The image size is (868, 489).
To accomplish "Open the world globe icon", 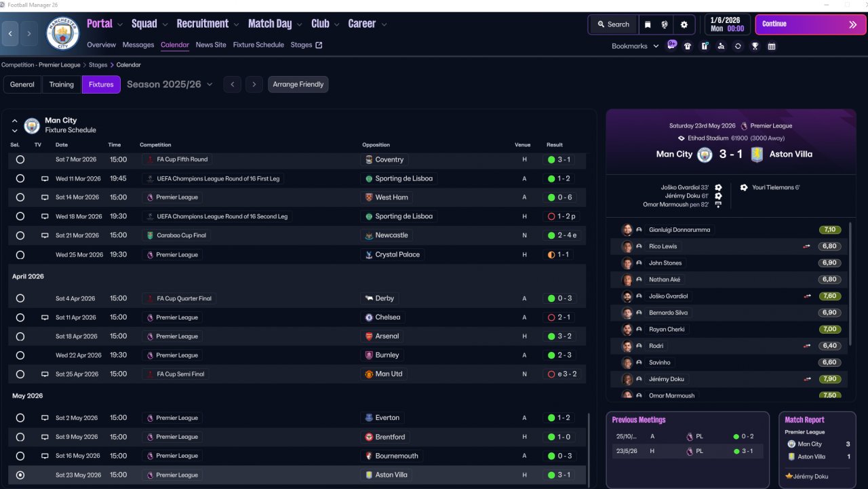I will (665, 24).
